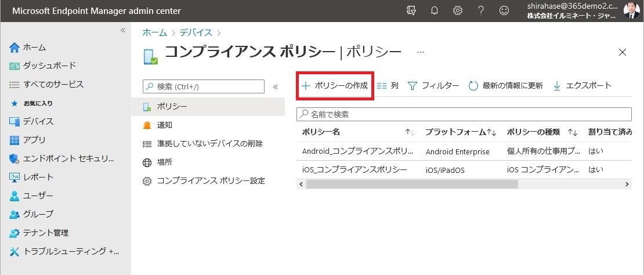Viewport: 644px width, 275px height.
Task: Open account profile photo
Action: 631,10
